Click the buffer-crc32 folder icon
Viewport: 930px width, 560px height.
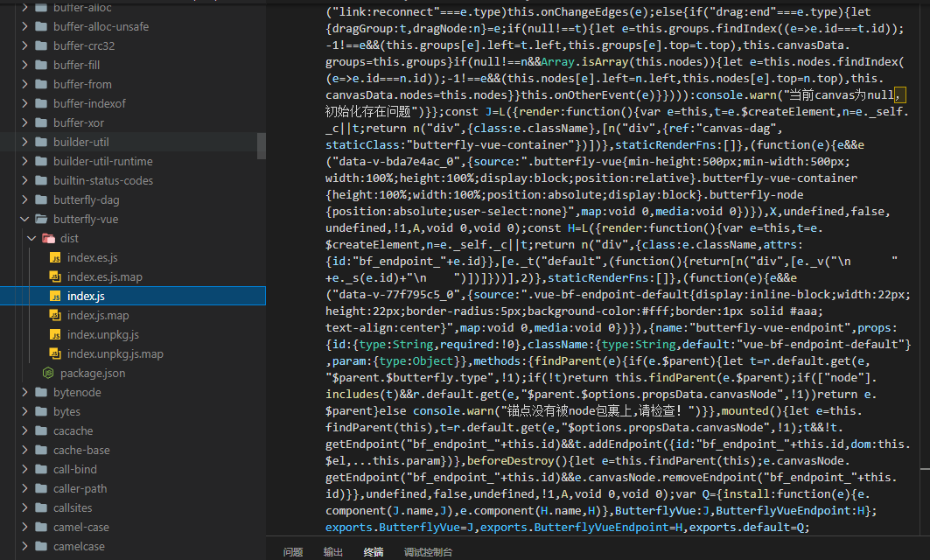click(41, 45)
